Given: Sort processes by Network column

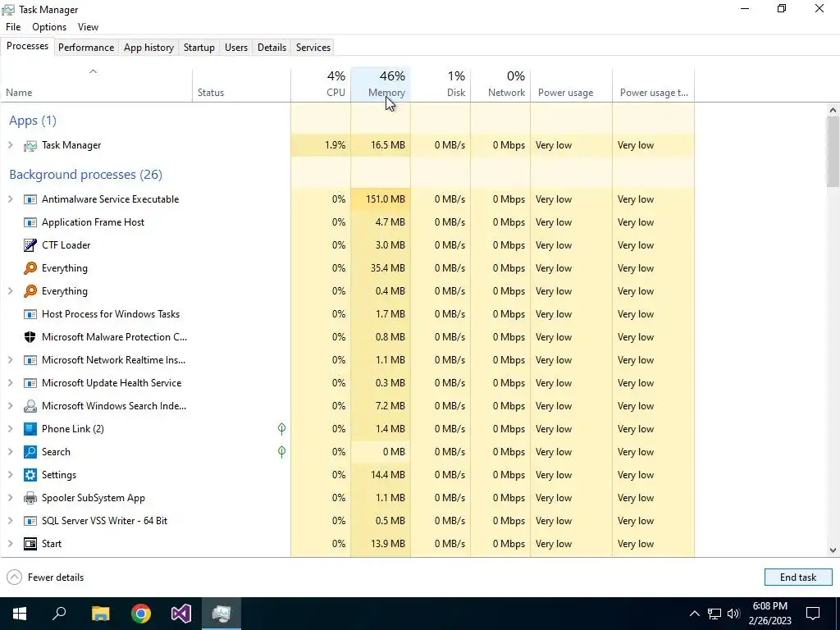Looking at the screenshot, I should [500, 84].
